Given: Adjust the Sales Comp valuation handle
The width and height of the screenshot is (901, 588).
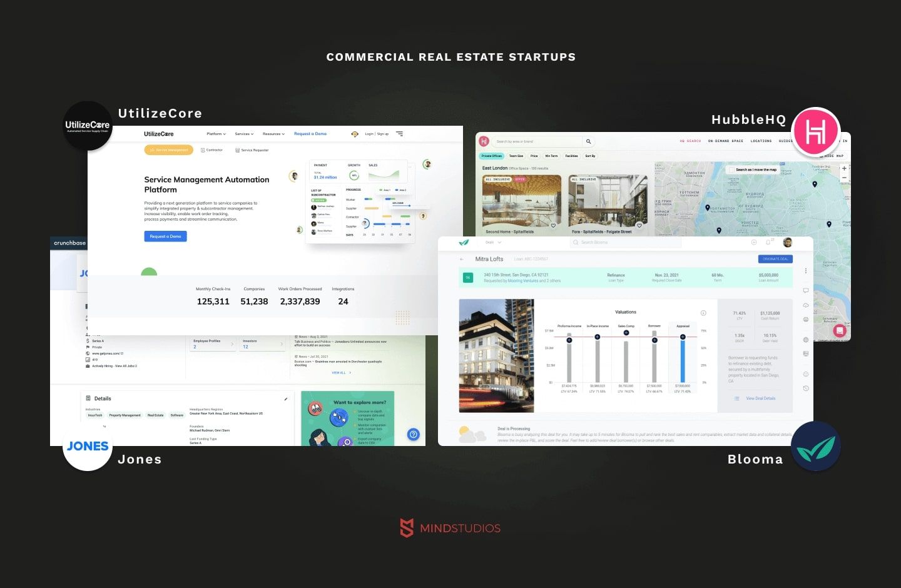Looking at the screenshot, I should click(626, 333).
